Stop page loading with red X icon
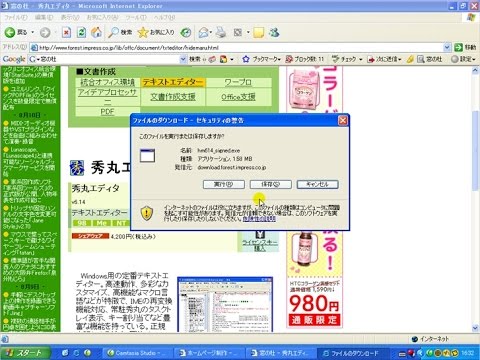 [66, 32]
